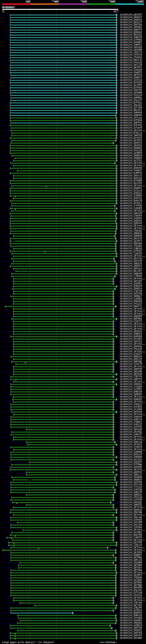This screenshot has width=146, height=644.
Task: Select the UniRef100_Q5MAG6 label
Action: click(x=131, y=233)
